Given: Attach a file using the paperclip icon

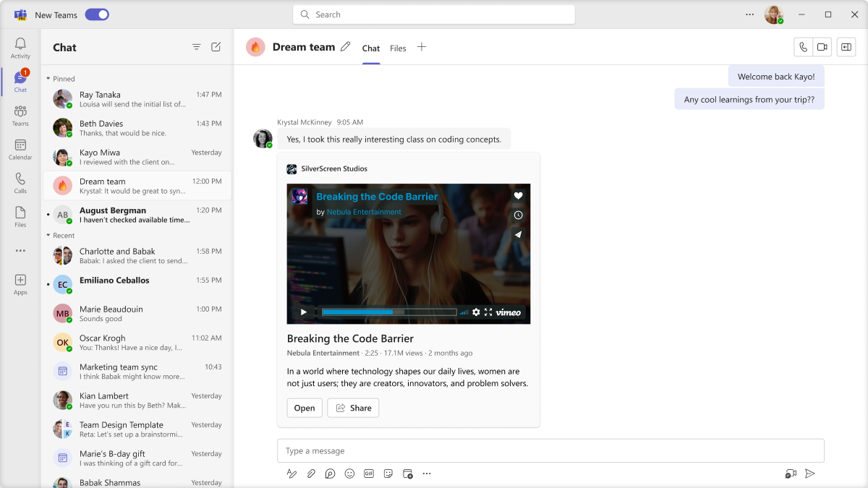Looking at the screenshot, I should point(311,474).
